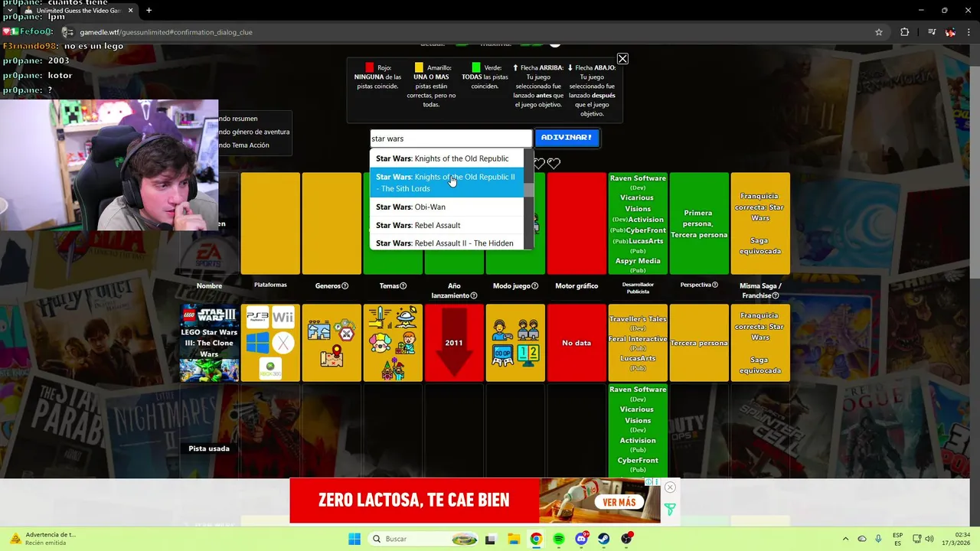980x551 pixels.
Task: Open Discord from the taskbar
Action: pyautogui.click(x=582, y=539)
